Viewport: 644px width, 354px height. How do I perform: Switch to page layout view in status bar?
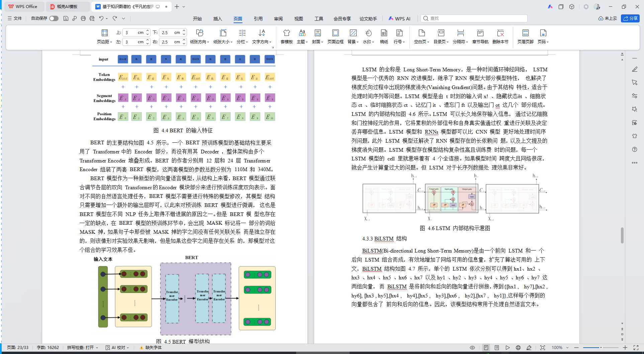coord(486,348)
